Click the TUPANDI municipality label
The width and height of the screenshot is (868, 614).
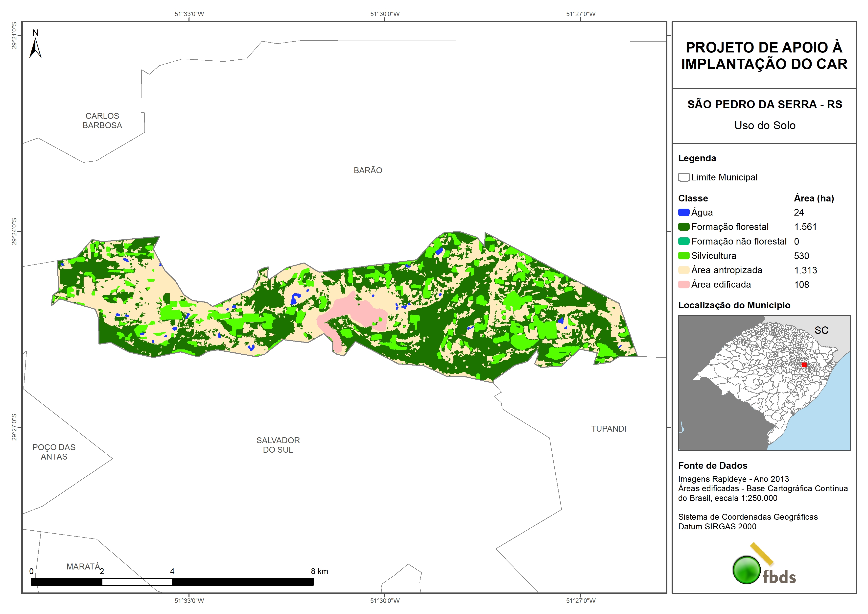tap(609, 429)
